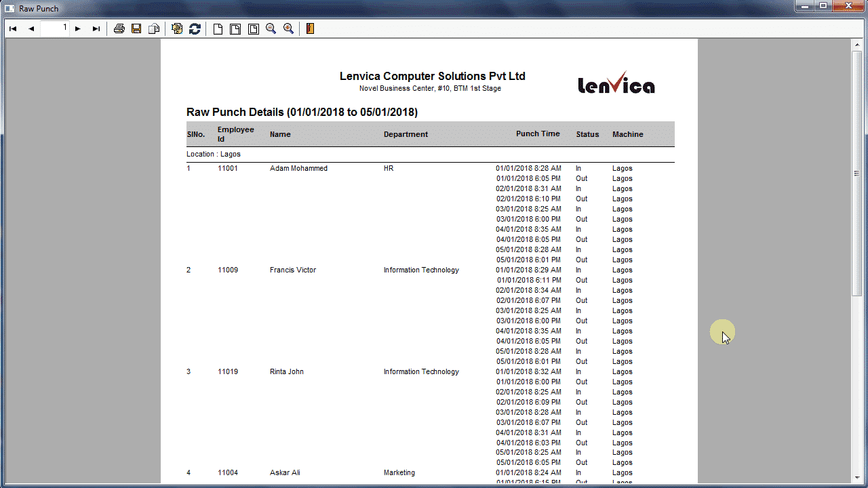Minimize the Raw Punch window

[805, 6]
